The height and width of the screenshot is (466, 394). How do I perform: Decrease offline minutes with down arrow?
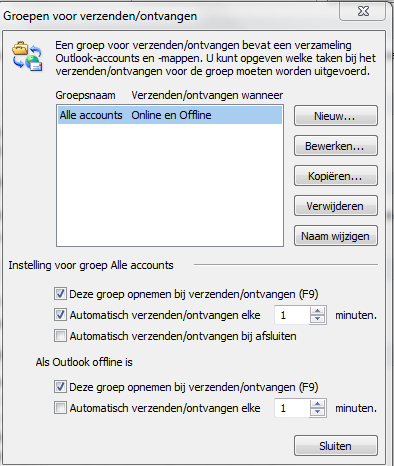[x=317, y=412]
